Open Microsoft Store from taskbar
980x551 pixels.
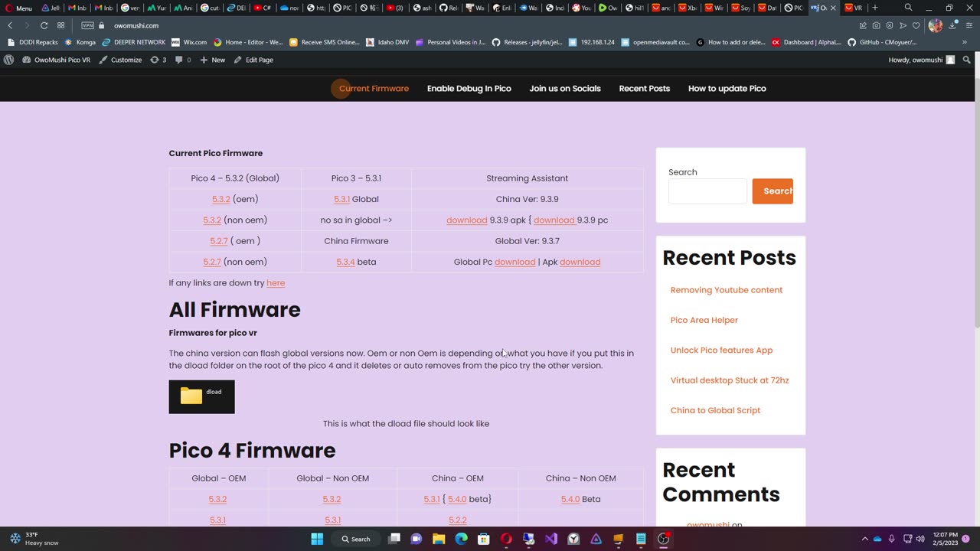(483, 539)
